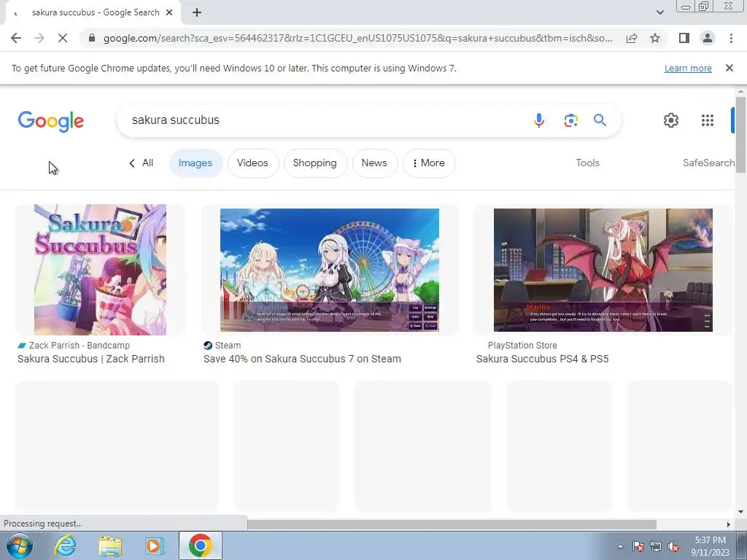Switch to All results

pyautogui.click(x=141, y=163)
